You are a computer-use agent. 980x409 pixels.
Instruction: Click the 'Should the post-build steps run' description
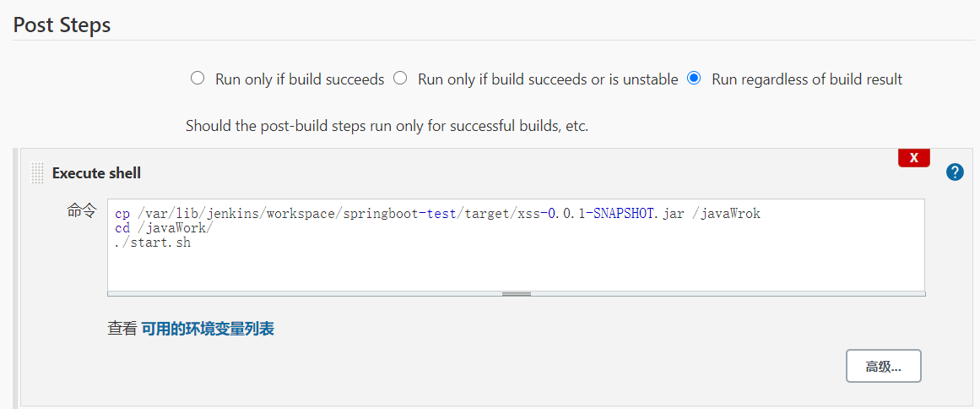pyautogui.click(x=387, y=126)
